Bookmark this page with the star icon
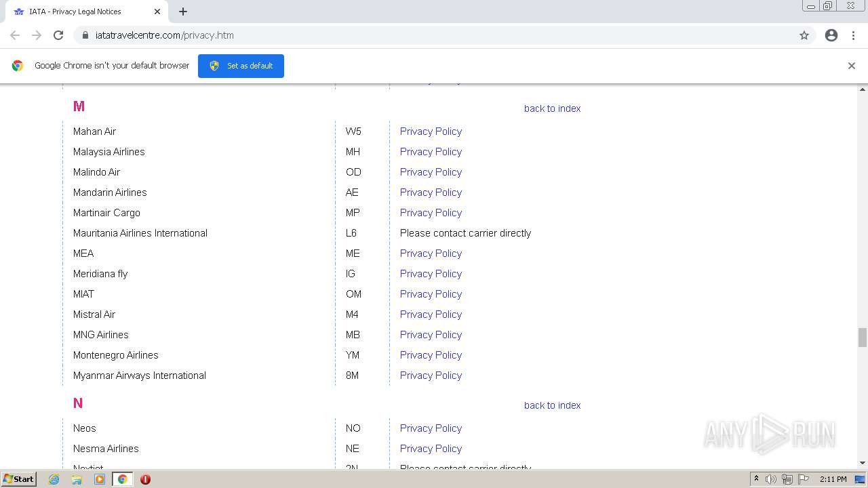868x488 pixels. click(804, 35)
